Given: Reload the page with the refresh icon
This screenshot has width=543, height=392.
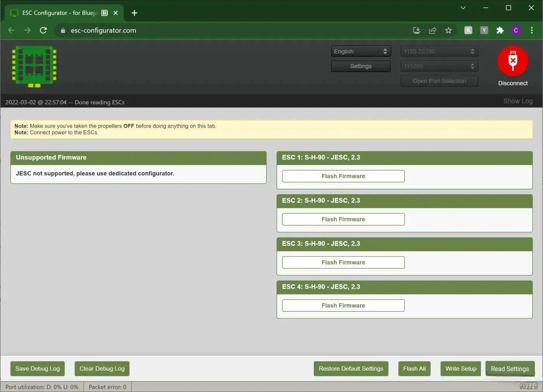Looking at the screenshot, I should tap(43, 30).
